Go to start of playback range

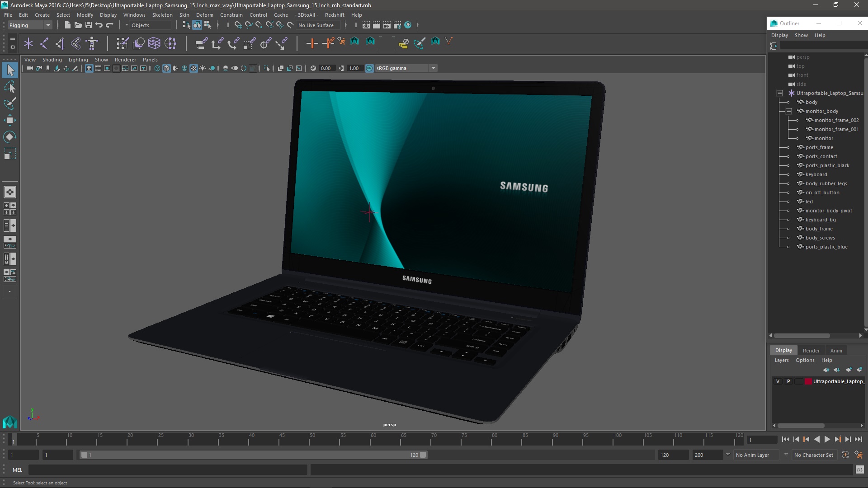[785, 439]
